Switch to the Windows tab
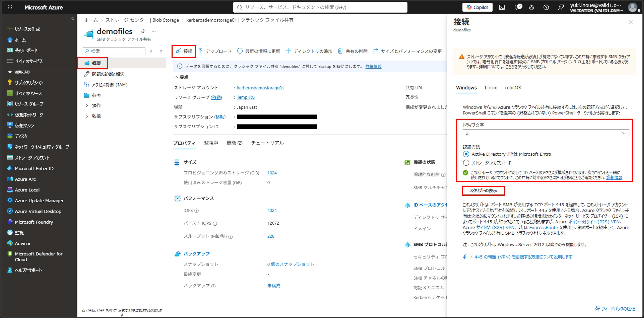The width and height of the screenshot is (644, 318). pos(466,88)
